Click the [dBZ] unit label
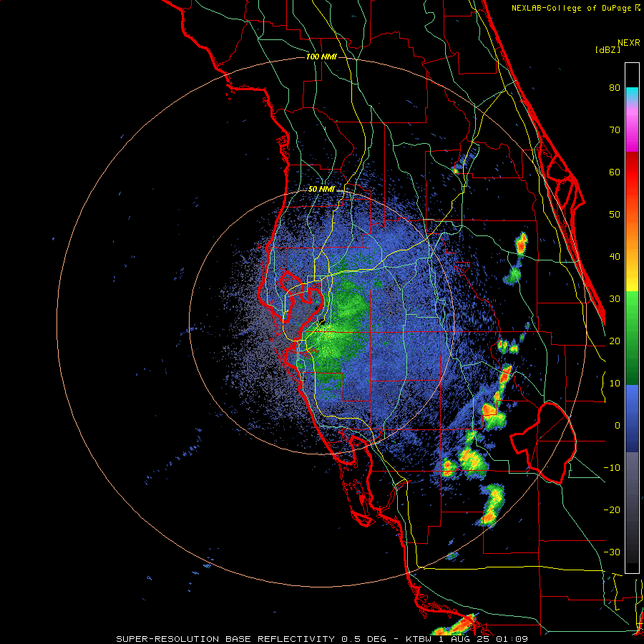Viewport: 644px width, 644px height. coord(608,49)
